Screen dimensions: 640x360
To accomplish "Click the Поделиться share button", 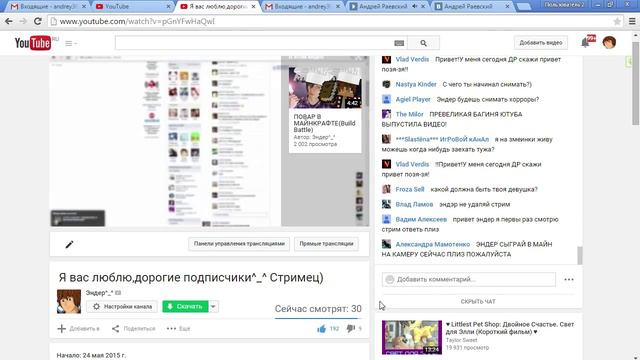I will 133,329.
